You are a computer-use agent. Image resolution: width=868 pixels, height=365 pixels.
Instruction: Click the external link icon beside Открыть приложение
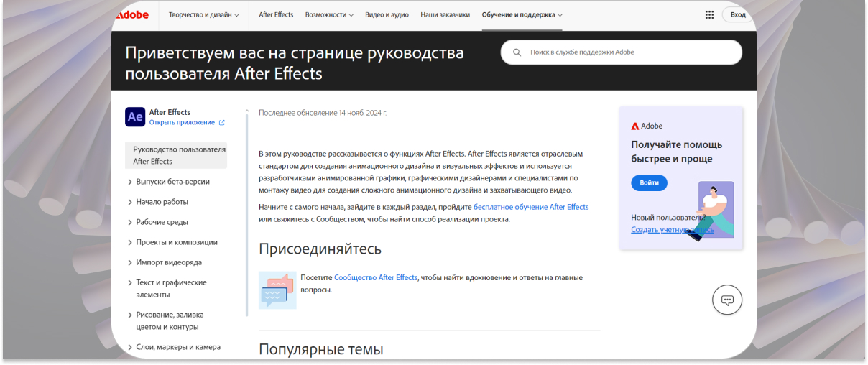(x=222, y=123)
